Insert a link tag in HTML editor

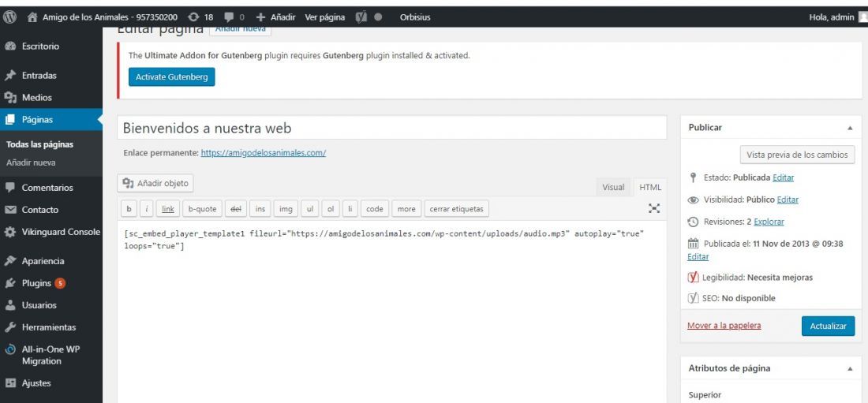click(168, 209)
